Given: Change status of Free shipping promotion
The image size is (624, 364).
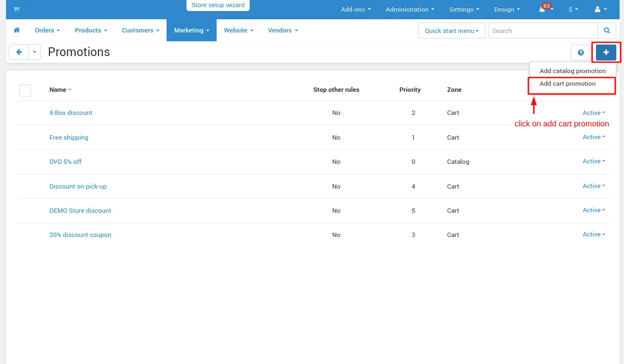Looking at the screenshot, I should click(x=594, y=137).
